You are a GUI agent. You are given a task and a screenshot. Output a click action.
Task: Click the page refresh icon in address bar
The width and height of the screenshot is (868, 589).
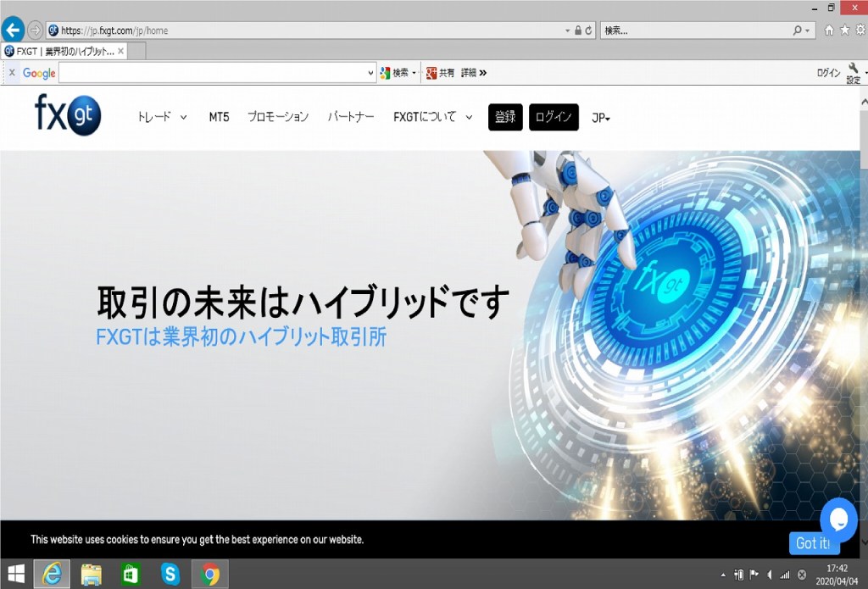point(588,31)
